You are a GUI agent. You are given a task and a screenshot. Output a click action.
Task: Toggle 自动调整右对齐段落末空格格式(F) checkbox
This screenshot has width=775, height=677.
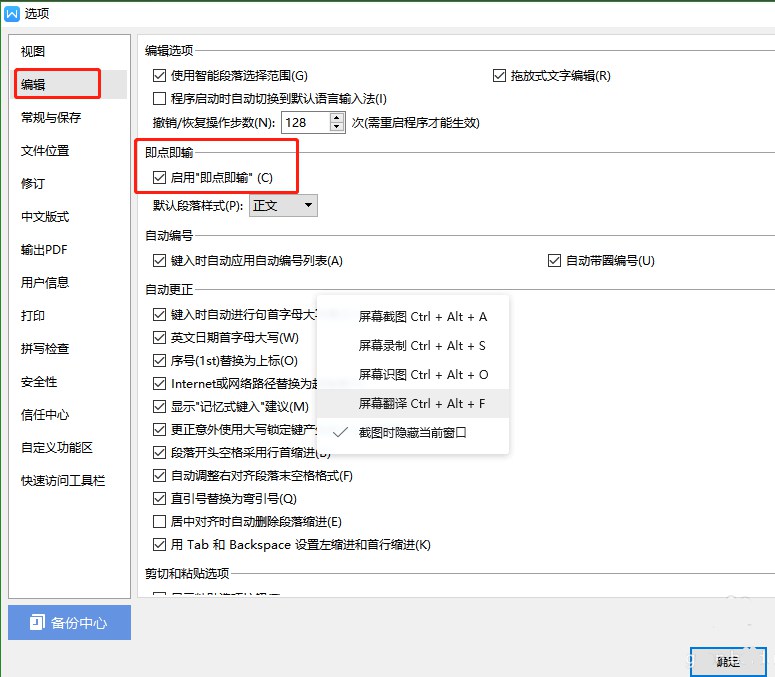point(159,476)
